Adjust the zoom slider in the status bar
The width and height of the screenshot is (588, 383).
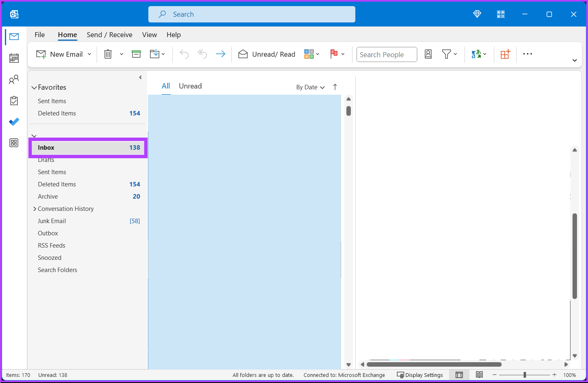tap(524, 374)
